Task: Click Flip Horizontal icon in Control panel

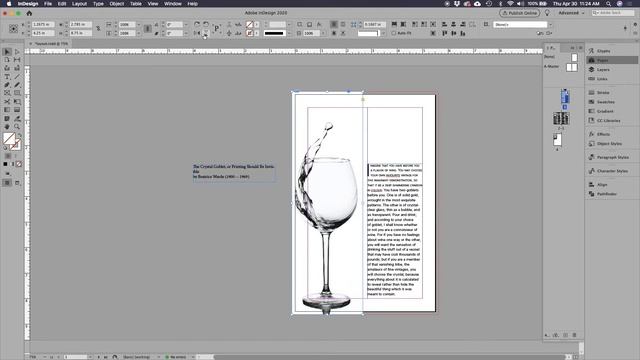Action: [197, 33]
